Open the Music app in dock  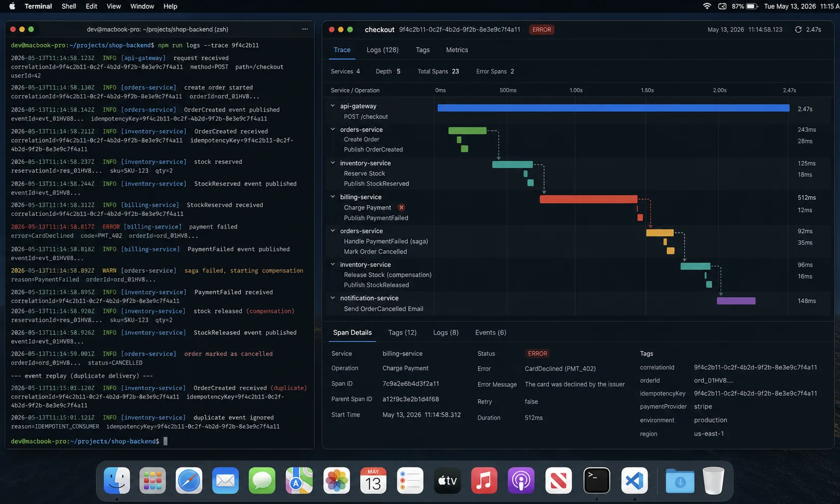coord(484,480)
